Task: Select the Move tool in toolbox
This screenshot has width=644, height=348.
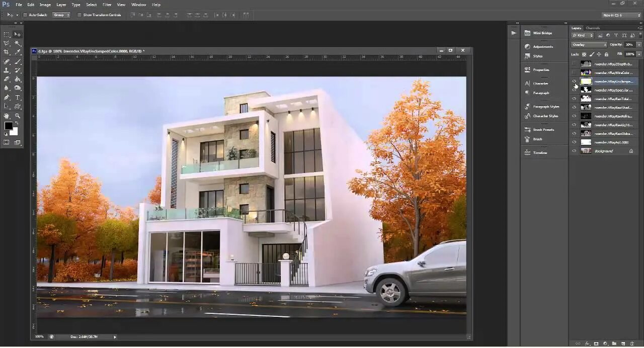Action: coord(17,34)
